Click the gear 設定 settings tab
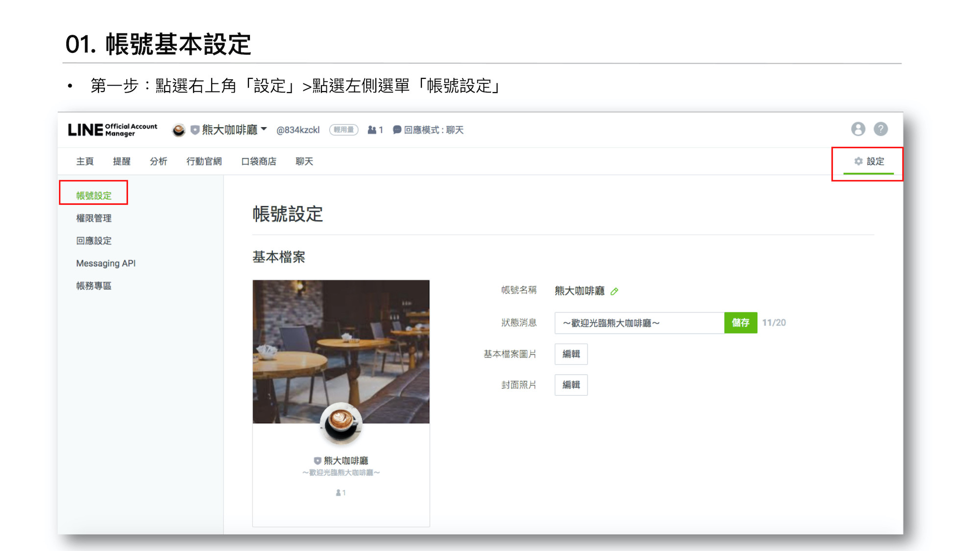This screenshot has width=980, height=551. 869,161
